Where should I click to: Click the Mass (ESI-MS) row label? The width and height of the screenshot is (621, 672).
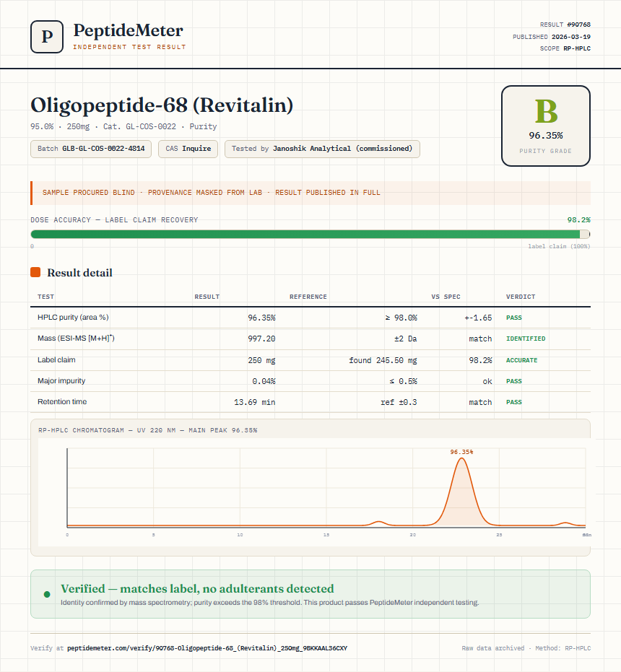76,338
